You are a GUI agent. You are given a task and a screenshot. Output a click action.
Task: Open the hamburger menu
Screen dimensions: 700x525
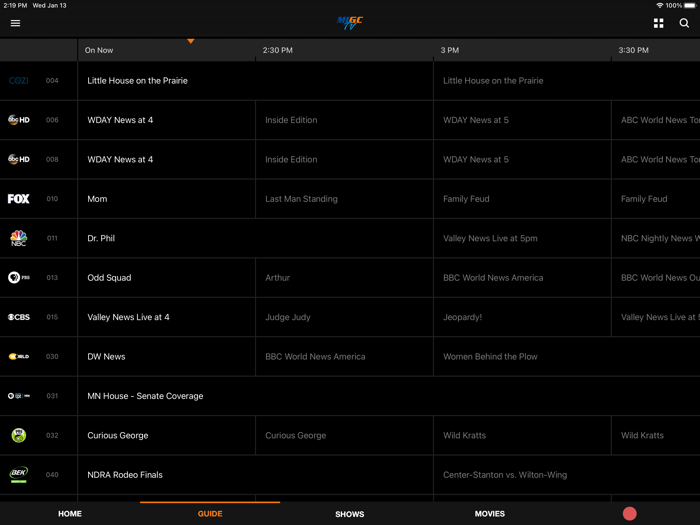coord(15,23)
